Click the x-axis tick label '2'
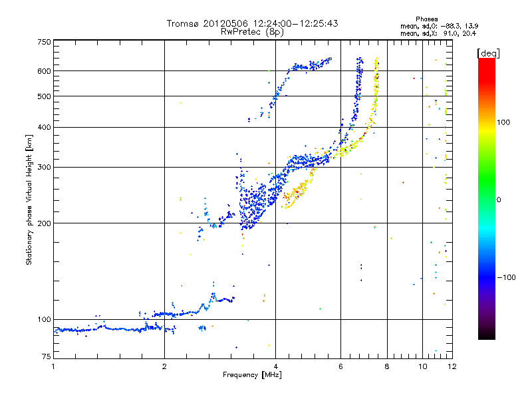 (x=164, y=366)
